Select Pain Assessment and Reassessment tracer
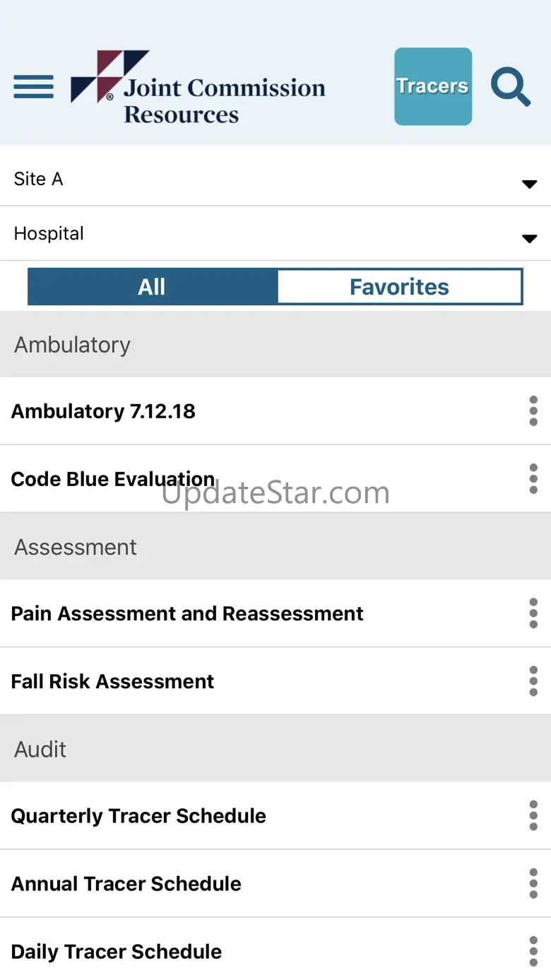 (187, 613)
